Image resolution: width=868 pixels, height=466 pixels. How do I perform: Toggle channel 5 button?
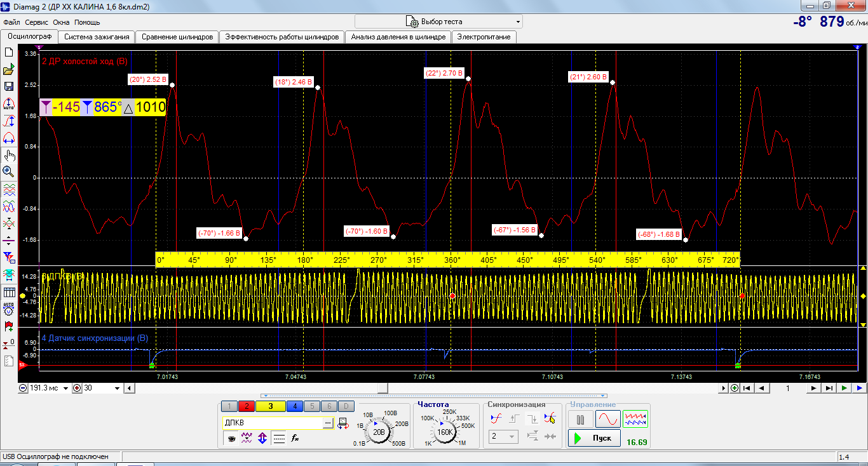coord(311,406)
